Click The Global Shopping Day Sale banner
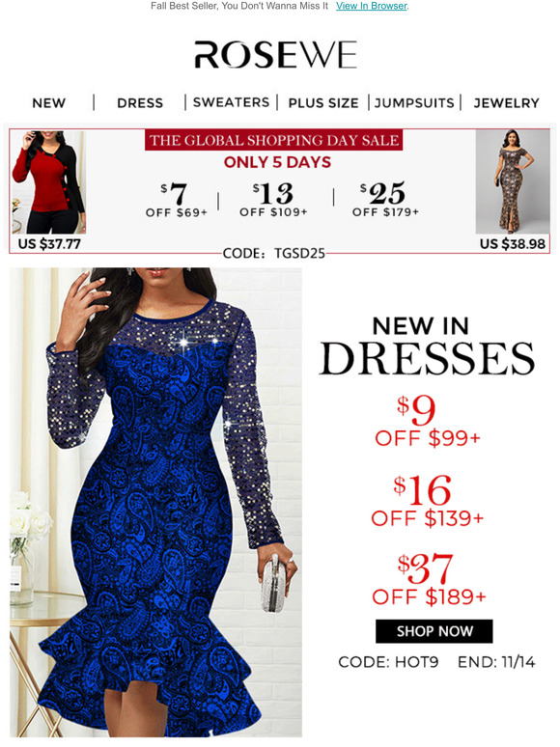This screenshot has height=747, width=560. tap(273, 140)
